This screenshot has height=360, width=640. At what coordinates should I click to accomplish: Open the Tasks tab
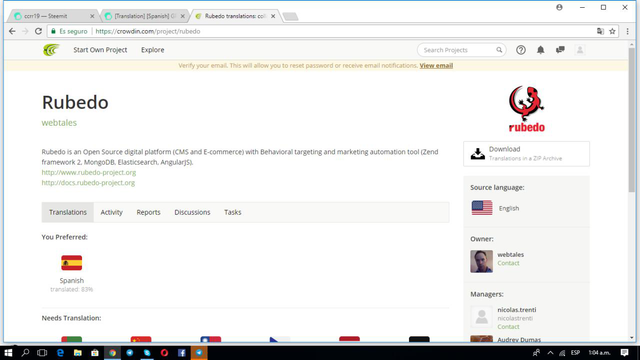point(233,212)
